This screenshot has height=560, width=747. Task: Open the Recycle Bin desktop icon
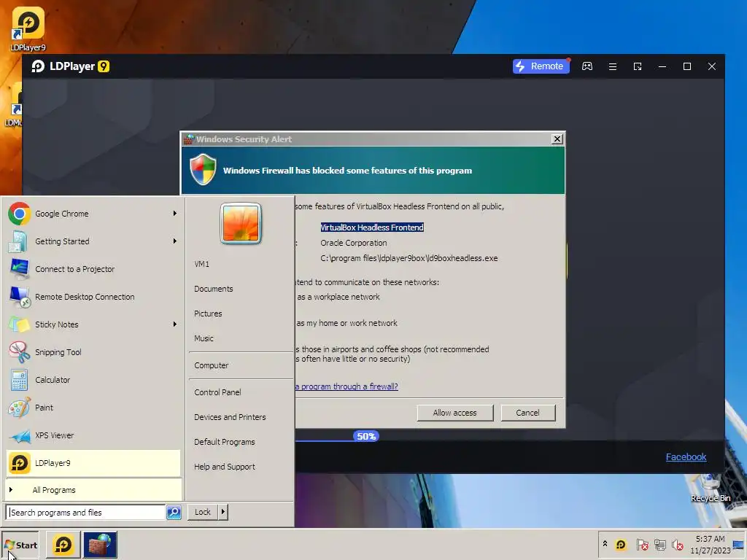coord(711,488)
